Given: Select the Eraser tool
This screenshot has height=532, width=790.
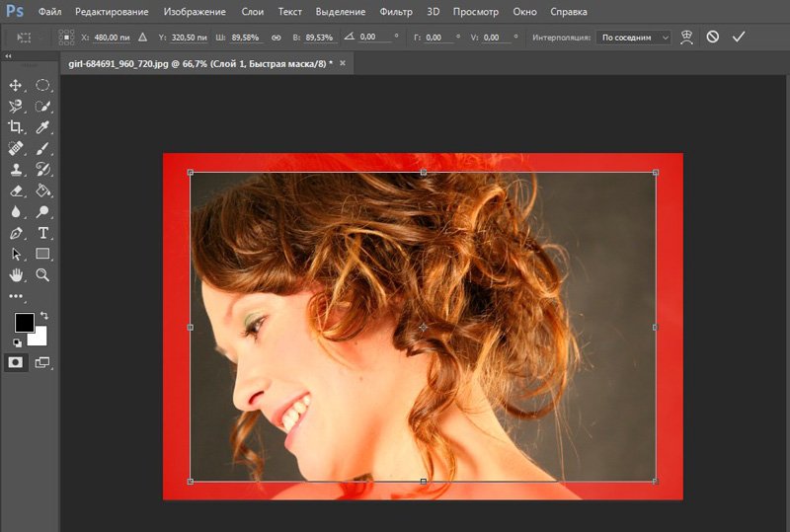Looking at the screenshot, I should click(x=16, y=190).
